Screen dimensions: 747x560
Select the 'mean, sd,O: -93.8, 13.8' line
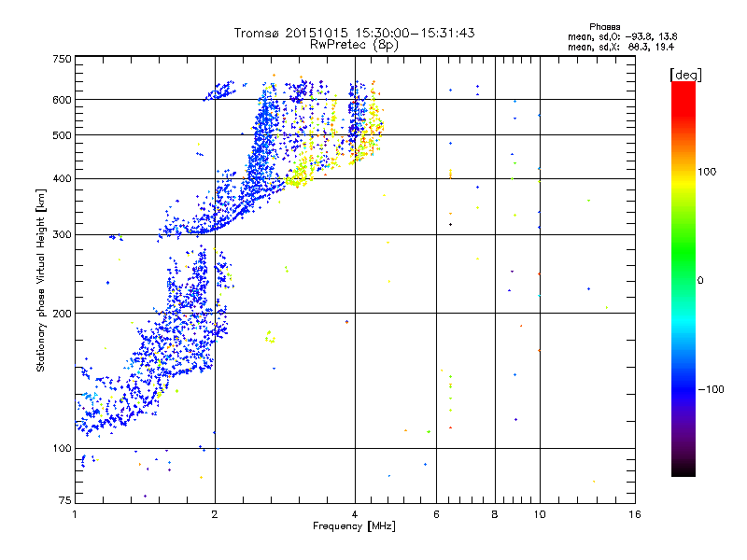click(622, 36)
